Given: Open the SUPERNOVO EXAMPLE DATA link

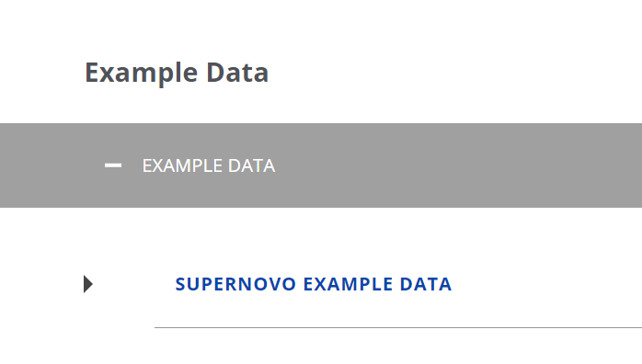Looking at the screenshot, I should tap(314, 284).
